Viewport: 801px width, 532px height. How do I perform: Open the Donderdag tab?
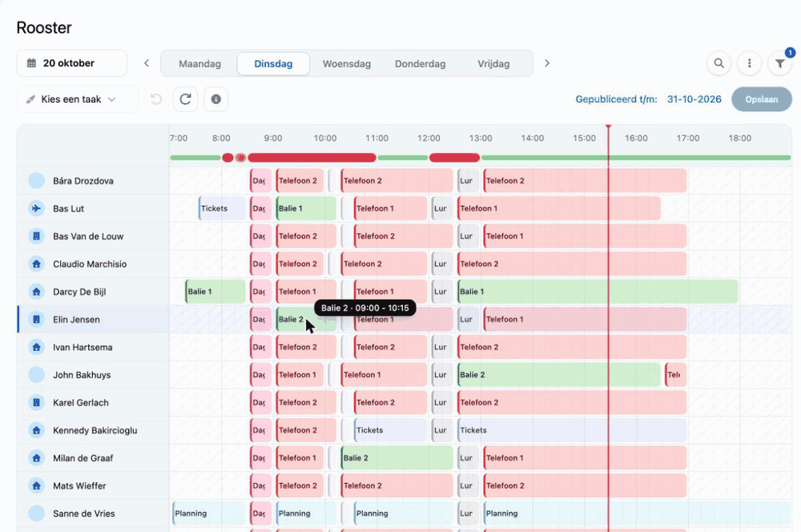(x=420, y=64)
